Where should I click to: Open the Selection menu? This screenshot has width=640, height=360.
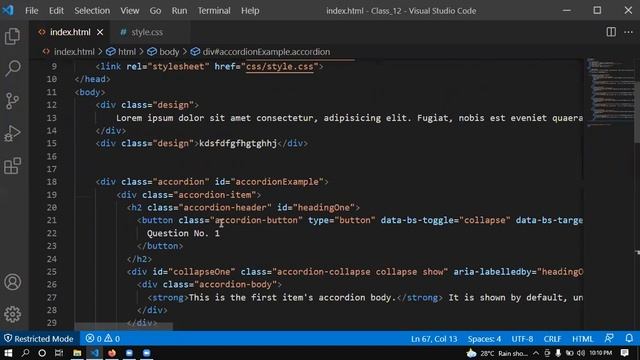pos(92,11)
